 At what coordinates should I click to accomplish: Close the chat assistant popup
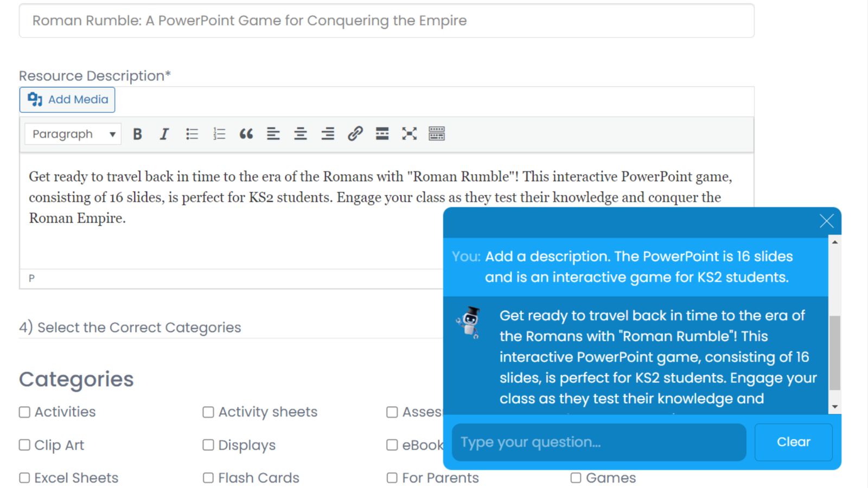click(x=826, y=221)
